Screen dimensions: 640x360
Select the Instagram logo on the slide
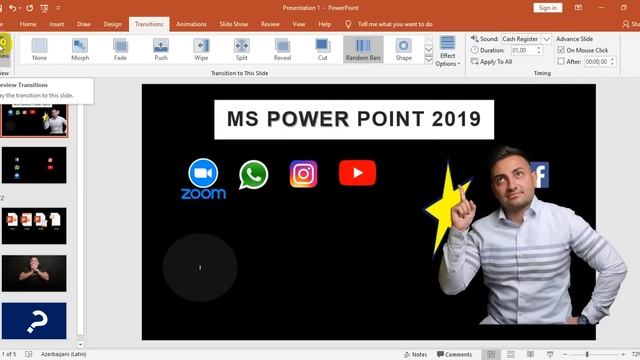pyautogui.click(x=303, y=174)
